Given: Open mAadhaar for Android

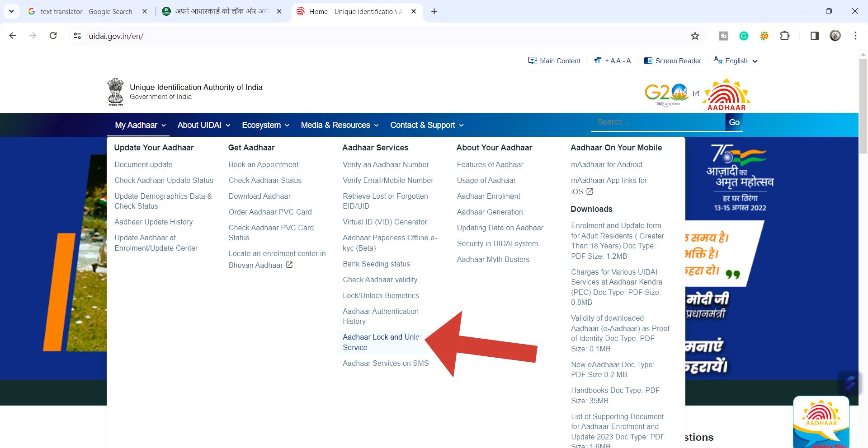Looking at the screenshot, I should (606, 164).
